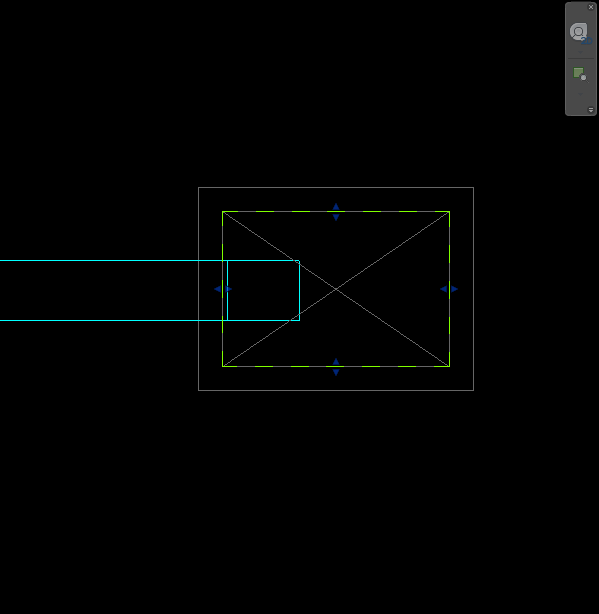Open the 2D Steering Wheel tool
The image size is (599, 614).
580,33
